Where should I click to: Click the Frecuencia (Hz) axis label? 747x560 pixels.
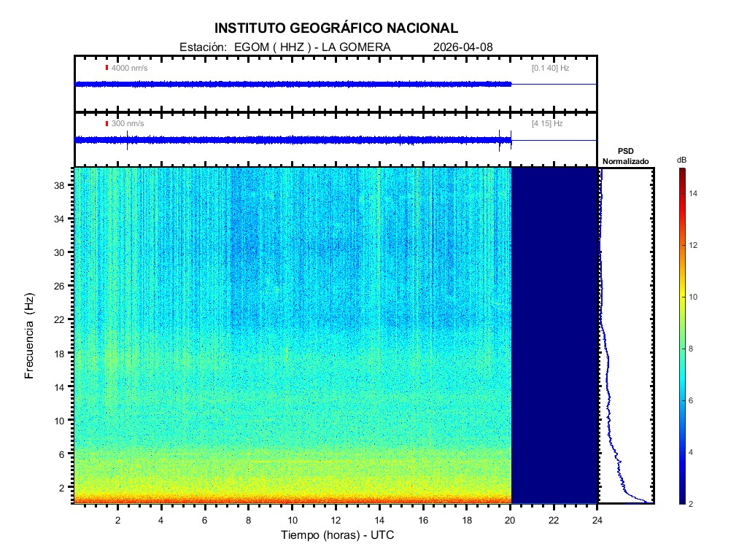[x=30, y=335]
